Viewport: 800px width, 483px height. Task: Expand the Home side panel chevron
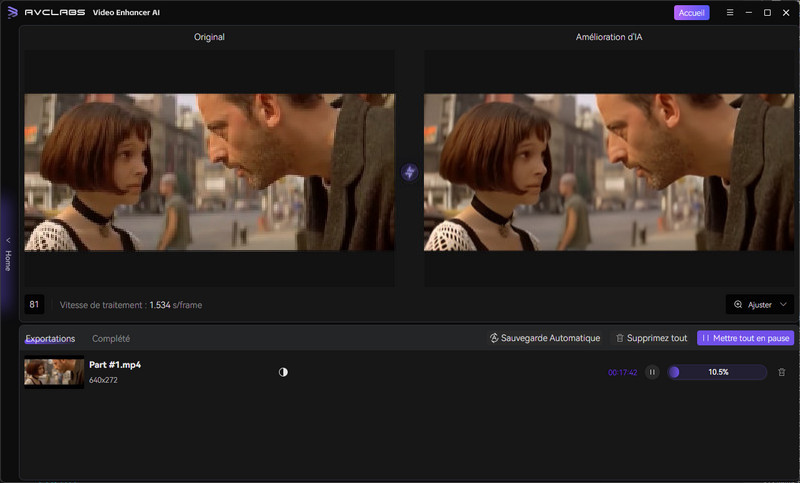click(x=8, y=240)
